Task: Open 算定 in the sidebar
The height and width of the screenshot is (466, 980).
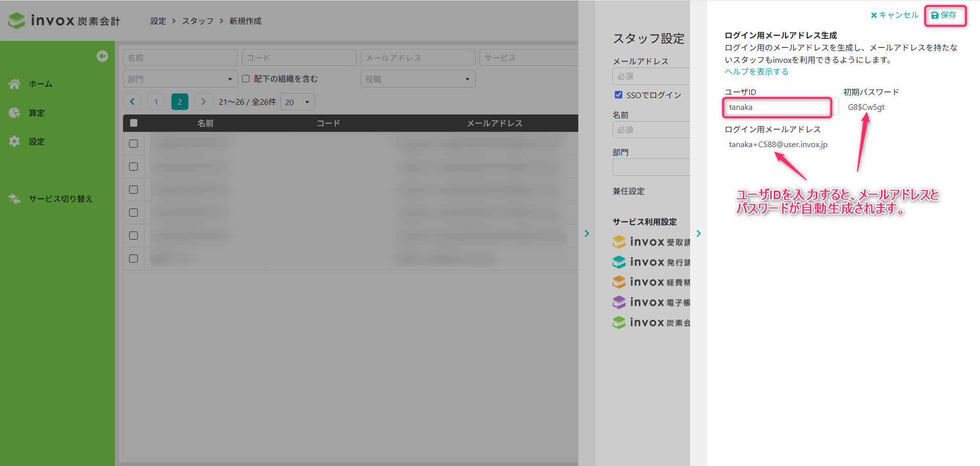Action: click(37, 113)
